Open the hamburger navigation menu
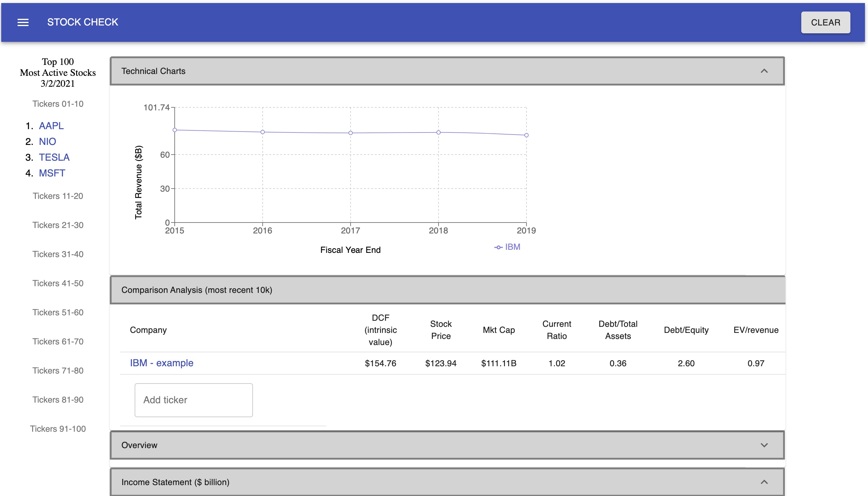 pos(23,22)
